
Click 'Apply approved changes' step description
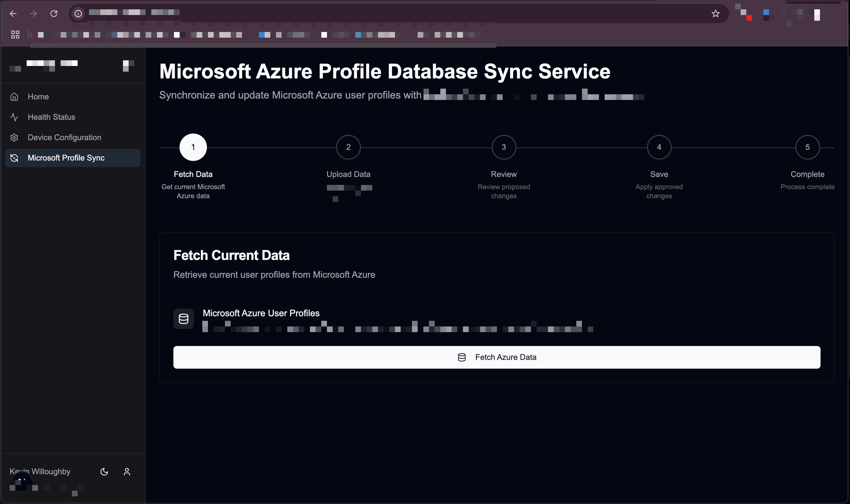click(659, 191)
